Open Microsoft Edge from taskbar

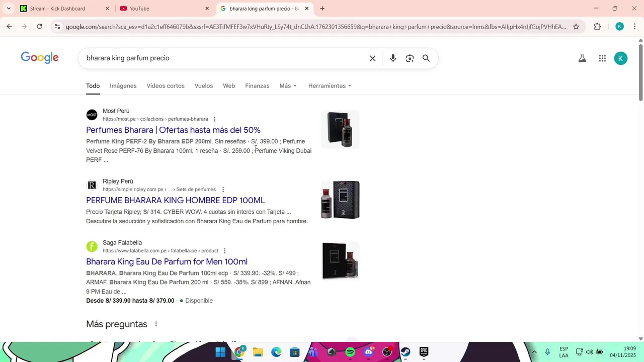coord(276,352)
